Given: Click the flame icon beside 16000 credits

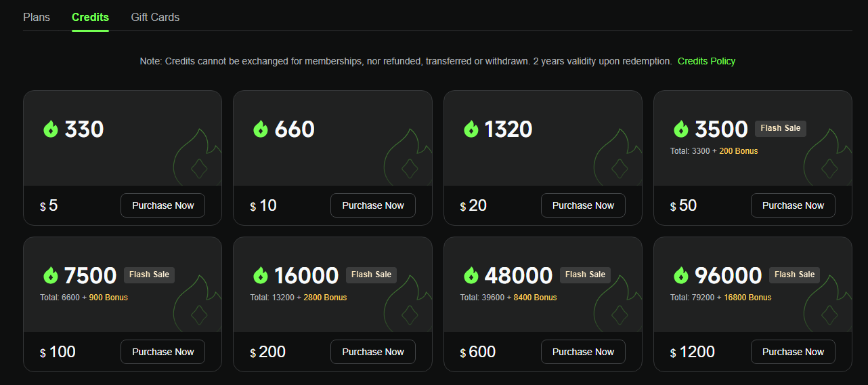Looking at the screenshot, I should (x=261, y=275).
